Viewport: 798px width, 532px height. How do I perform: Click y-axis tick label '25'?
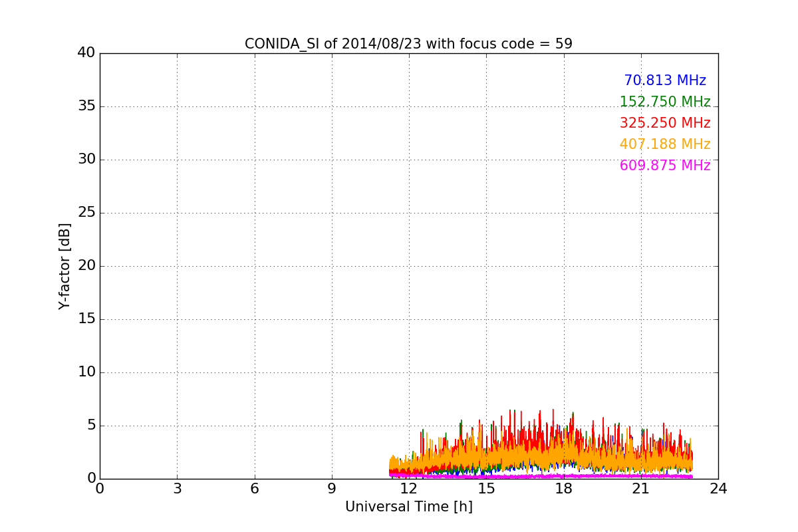(86, 212)
